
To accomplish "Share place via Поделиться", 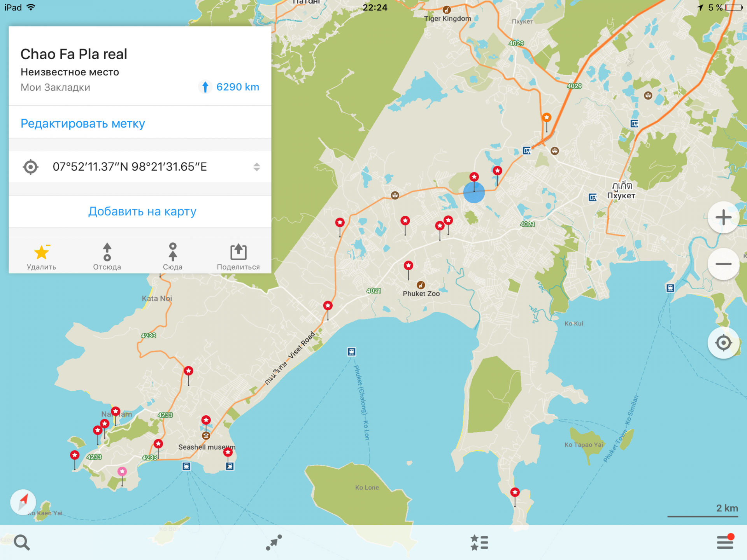I will click(x=238, y=257).
